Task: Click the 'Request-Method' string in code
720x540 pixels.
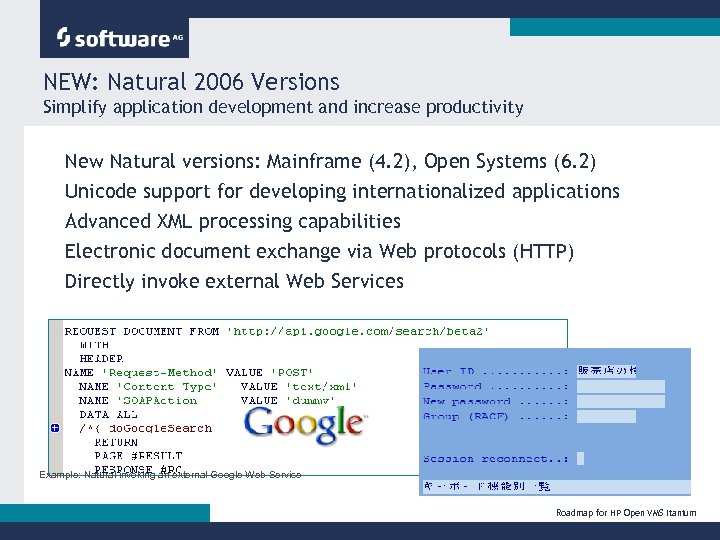Action: click(x=159, y=372)
